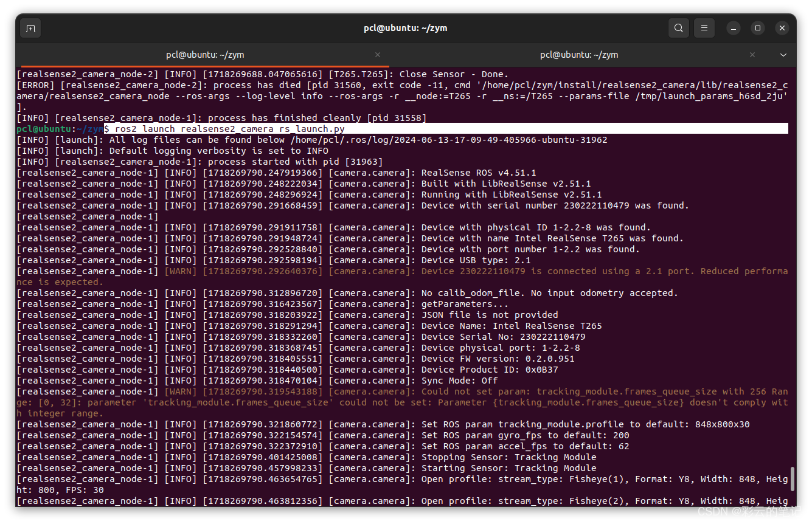Image resolution: width=812 pixels, height=524 pixels.
Task: Click 'Device Name: Intel RealSense T265' line
Action: pos(309,326)
